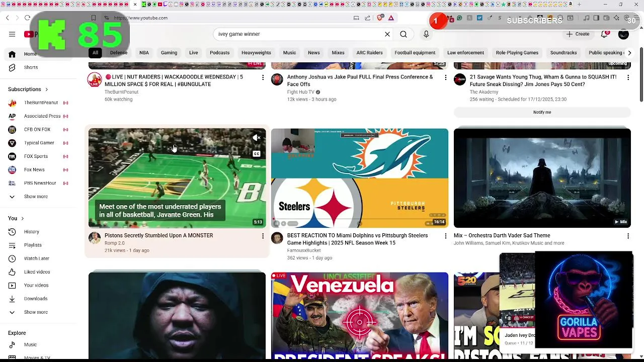This screenshot has height=362, width=644.
Task: Open options for Dolphins Steelers video
Action: [x=445, y=236]
